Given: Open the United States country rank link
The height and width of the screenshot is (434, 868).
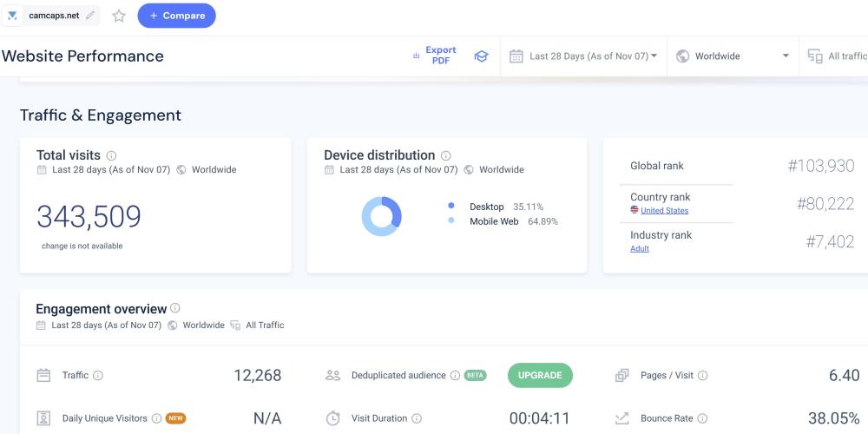Looking at the screenshot, I should [x=664, y=211].
